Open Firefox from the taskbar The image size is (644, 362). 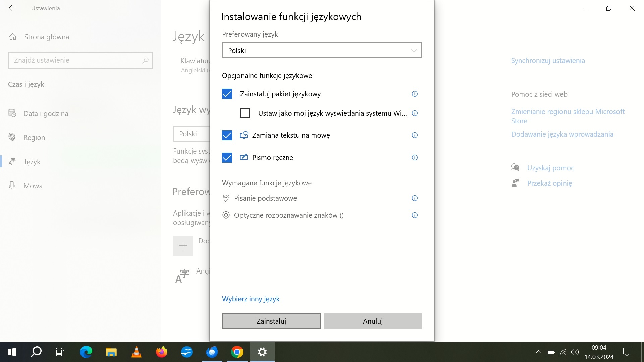pos(162,352)
